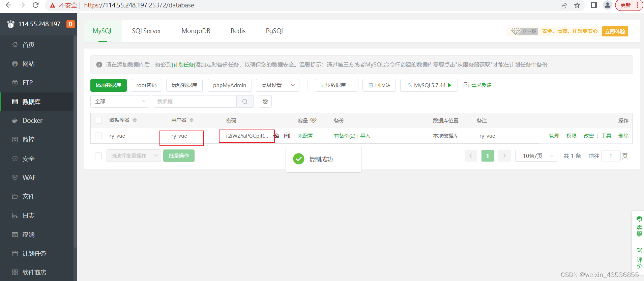This screenshot has height=281, width=644.
Task: Click the 立即体验 enterprise button
Action: [615, 31]
